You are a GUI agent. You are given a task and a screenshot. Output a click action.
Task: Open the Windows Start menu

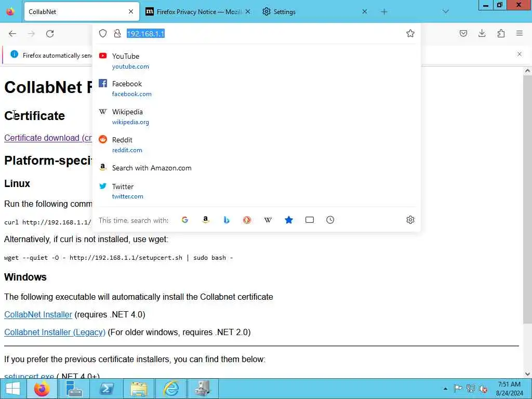click(13, 389)
